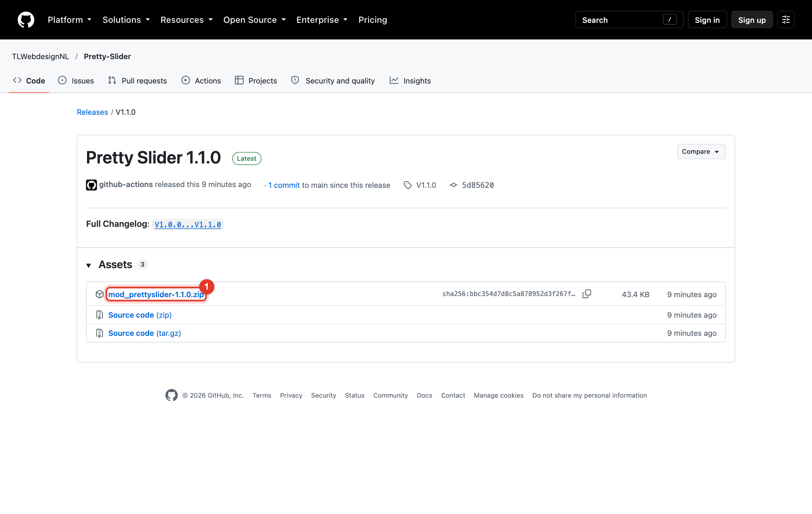Select the sha256 checksum text
This screenshot has height=514, width=812.
pyautogui.click(x=508, y=294)
